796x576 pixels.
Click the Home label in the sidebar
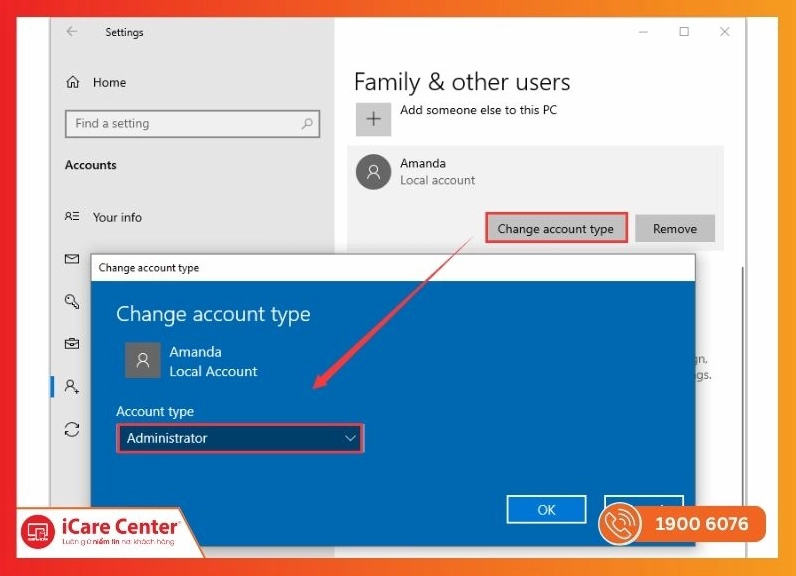(x=109, y=82)
